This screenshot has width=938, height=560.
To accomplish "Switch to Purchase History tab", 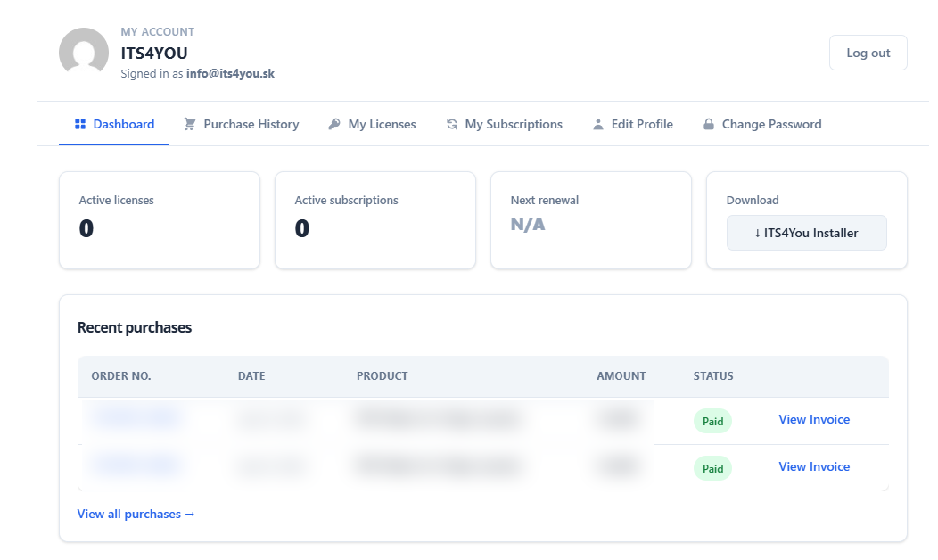I will 241,124.
